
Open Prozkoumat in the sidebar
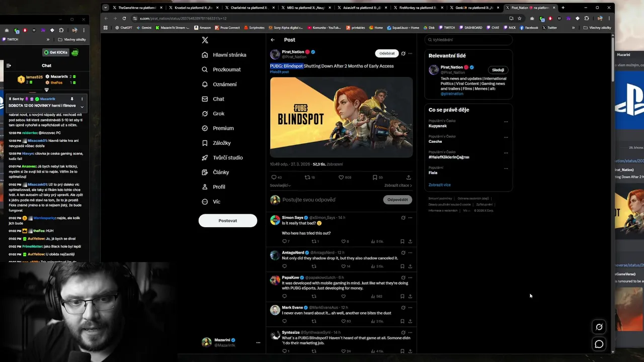pyautogui.click(x=221, y=69)
